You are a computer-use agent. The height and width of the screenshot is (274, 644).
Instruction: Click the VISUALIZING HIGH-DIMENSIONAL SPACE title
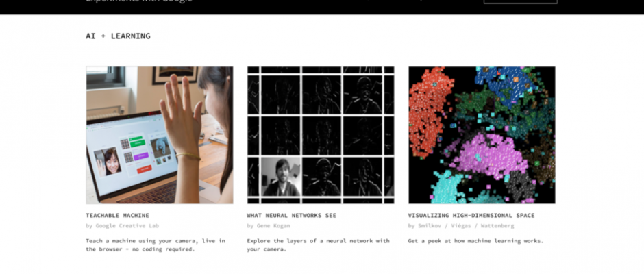[x=471, y=215]
